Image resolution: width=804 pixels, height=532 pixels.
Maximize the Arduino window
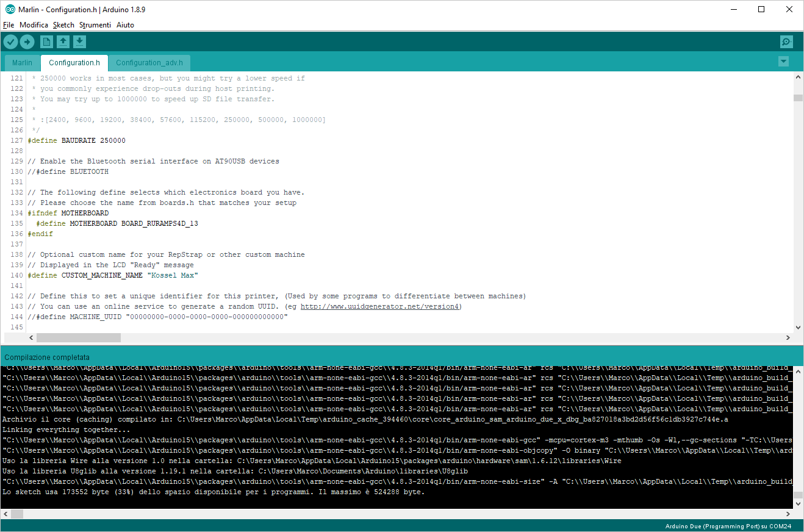pyautogui.click(x=761, y=9)
